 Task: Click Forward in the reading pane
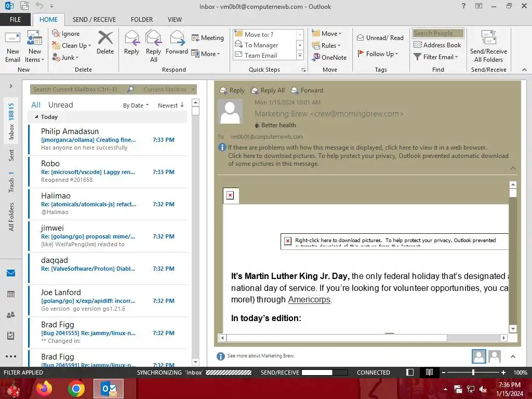tap(308, 90)
